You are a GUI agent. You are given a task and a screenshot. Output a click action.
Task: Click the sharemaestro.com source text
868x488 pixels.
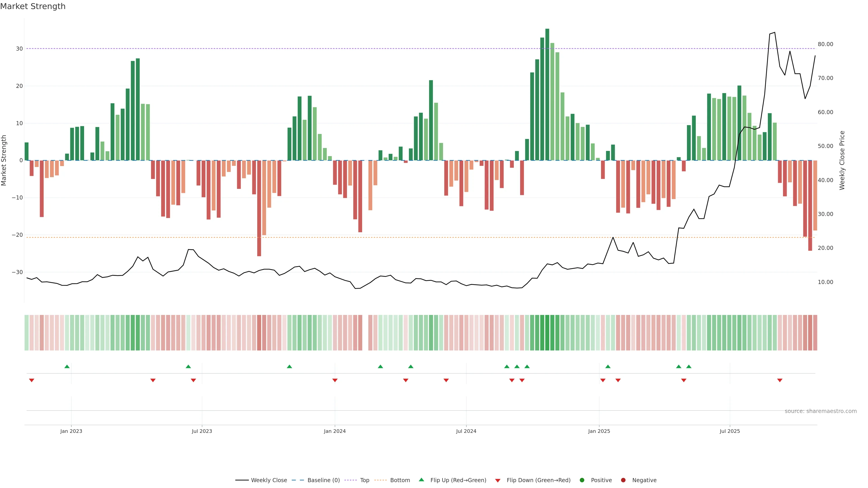[821, 411]
